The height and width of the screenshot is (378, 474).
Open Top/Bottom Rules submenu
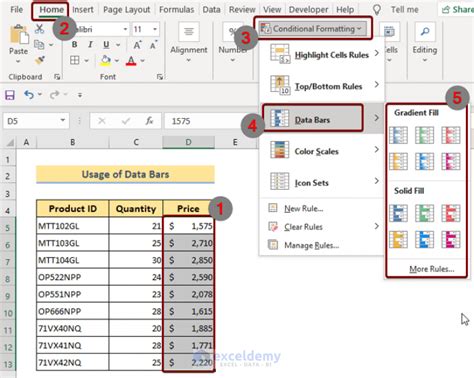(322, 86)
